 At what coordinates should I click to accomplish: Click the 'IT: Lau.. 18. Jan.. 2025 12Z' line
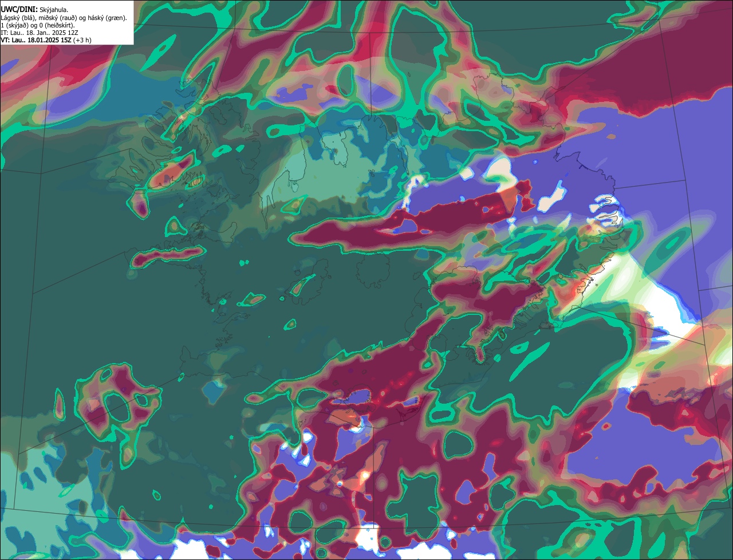click(40, 33)
